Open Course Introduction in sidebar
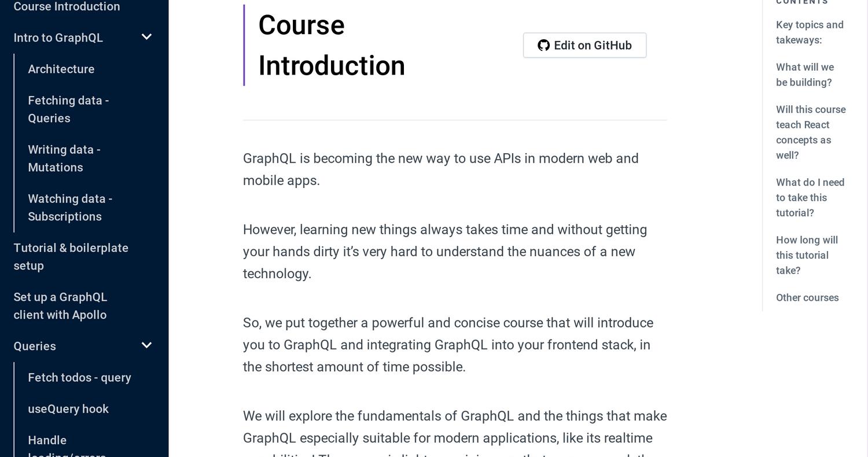Viewport: 868px width, 457px height. tap(67, 7)
